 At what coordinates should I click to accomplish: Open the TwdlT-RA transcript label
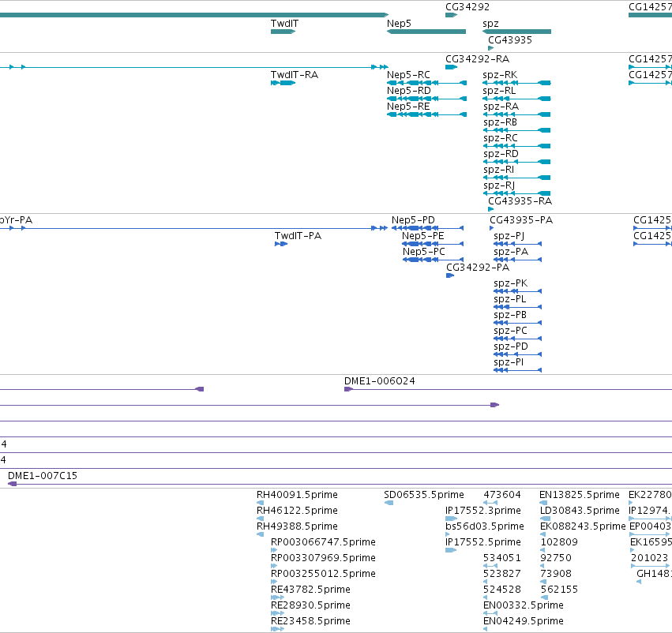295,75
